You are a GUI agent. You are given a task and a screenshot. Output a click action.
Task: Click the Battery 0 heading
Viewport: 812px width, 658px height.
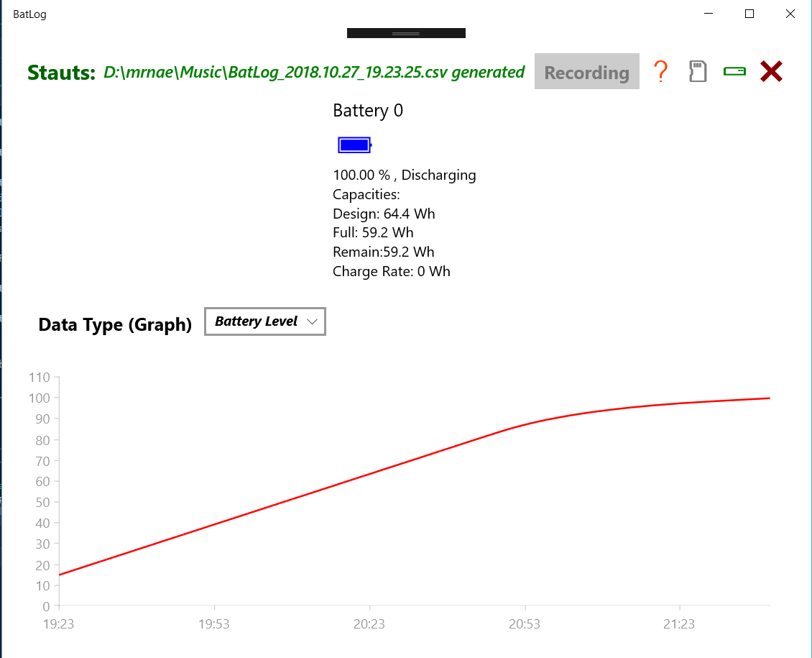click(368, 111)
